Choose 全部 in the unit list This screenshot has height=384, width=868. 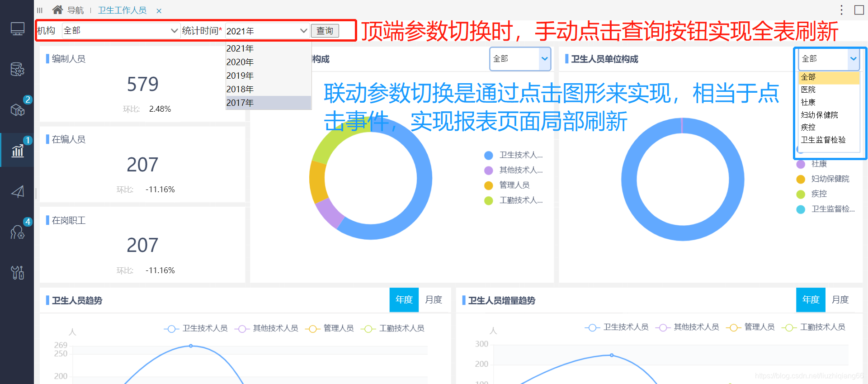click(829, 77)
